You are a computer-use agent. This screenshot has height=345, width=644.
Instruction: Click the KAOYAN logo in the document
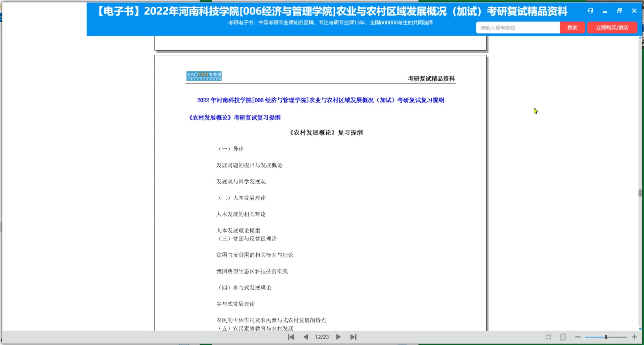pyautogui.click(x=203, y=76)
